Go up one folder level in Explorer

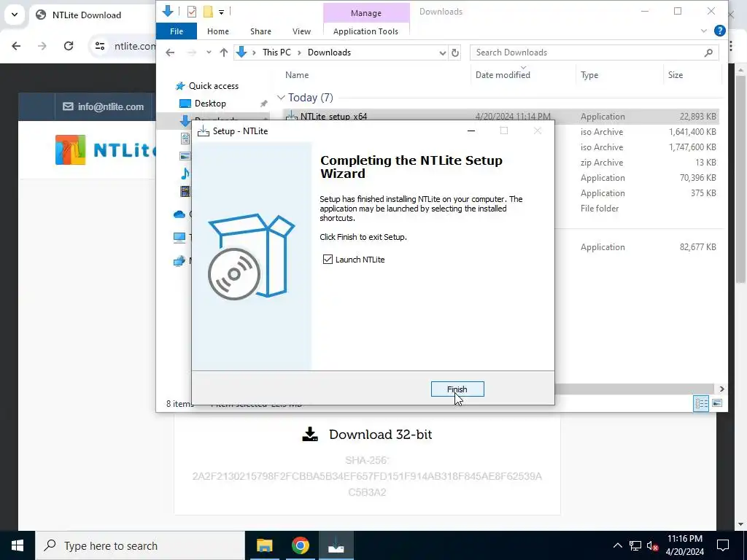coord(224,52)
